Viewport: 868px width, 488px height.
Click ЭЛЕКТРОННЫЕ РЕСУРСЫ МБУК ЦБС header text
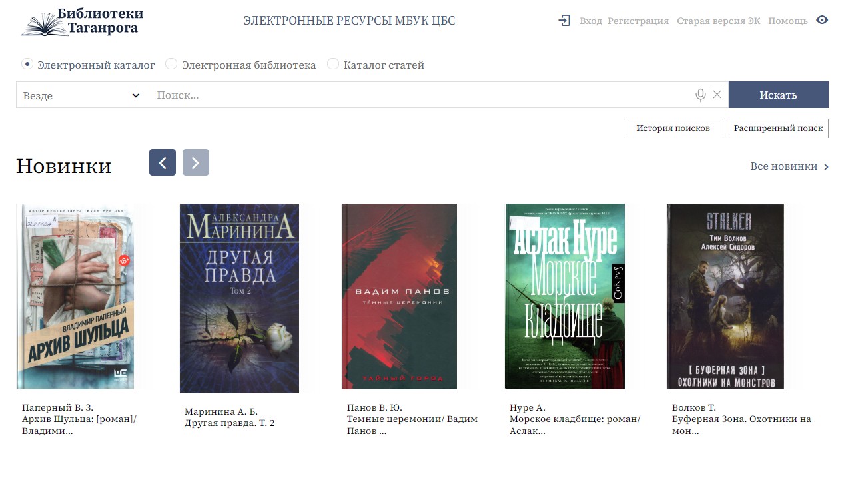(x=350, y=21)
